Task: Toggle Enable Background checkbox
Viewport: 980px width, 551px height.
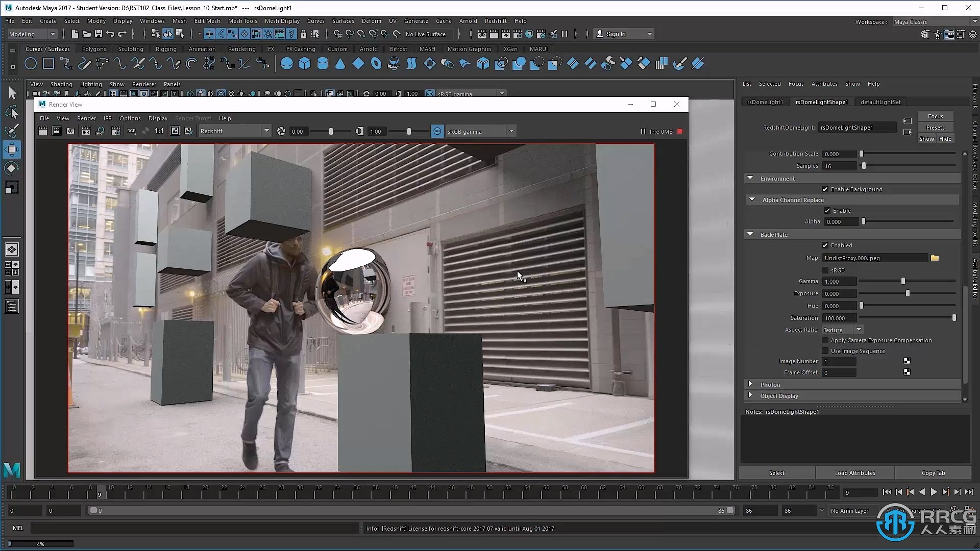Action: (824, 189)
